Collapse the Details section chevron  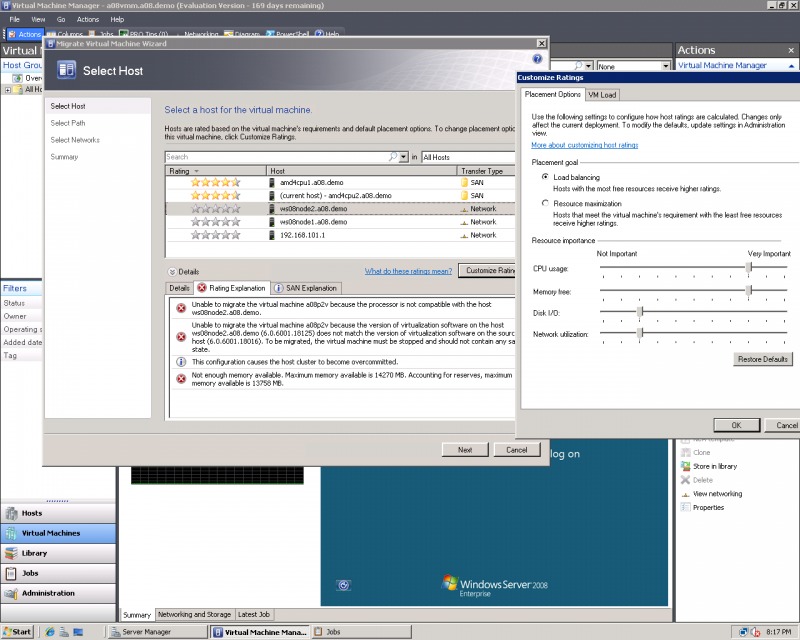172,272
